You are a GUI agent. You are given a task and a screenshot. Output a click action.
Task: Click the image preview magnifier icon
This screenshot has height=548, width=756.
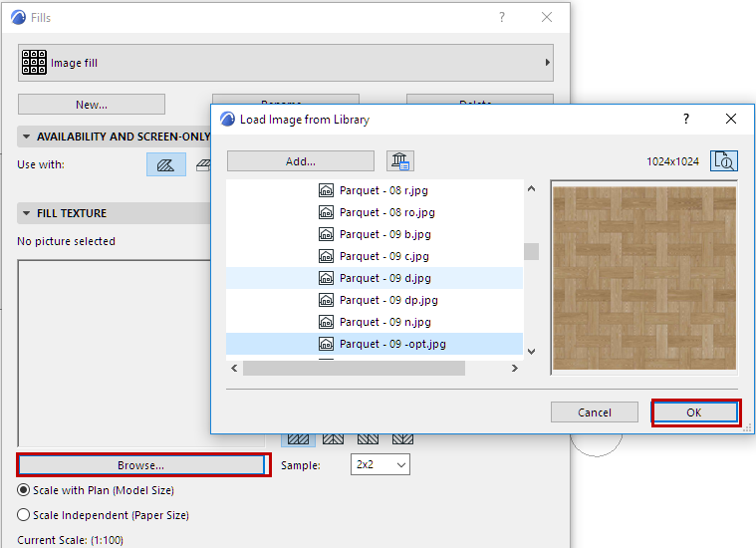[x=724, y=161]
